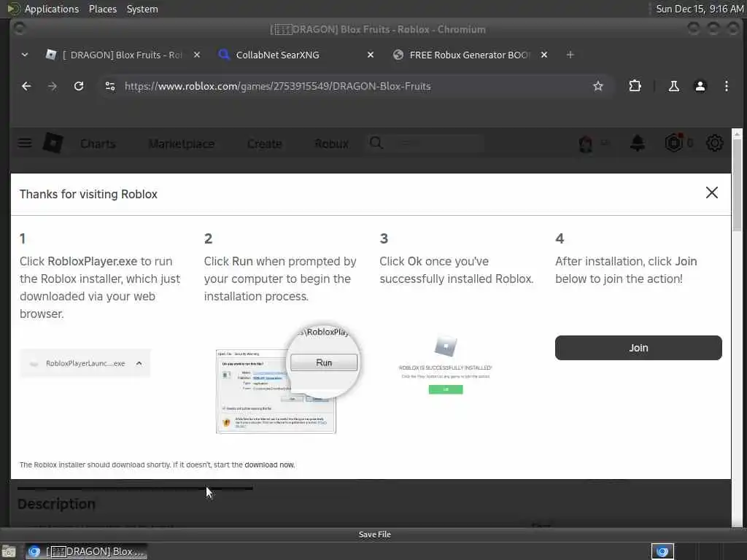
Task: Open the Extensions puzzle icon
Action: (635, 86)
